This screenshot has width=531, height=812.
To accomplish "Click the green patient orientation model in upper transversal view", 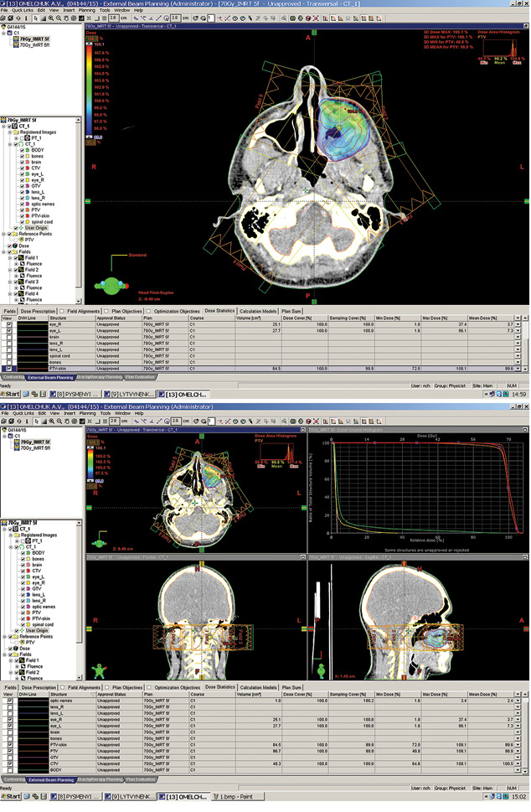I will [111, 286].
